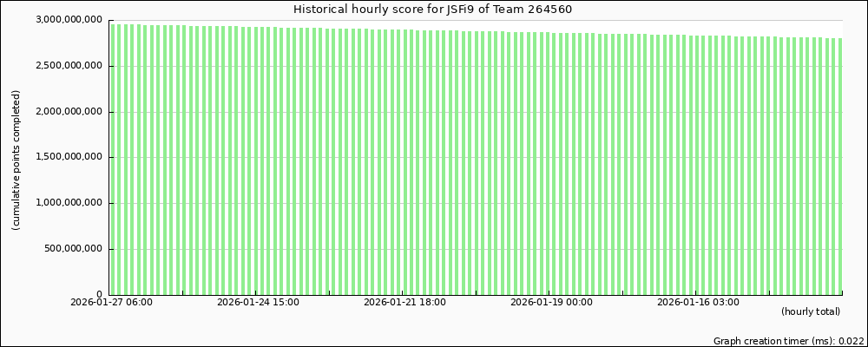
Task: Select the 1,000,000,000 y-axis tick label
Action: coord(70,204)
